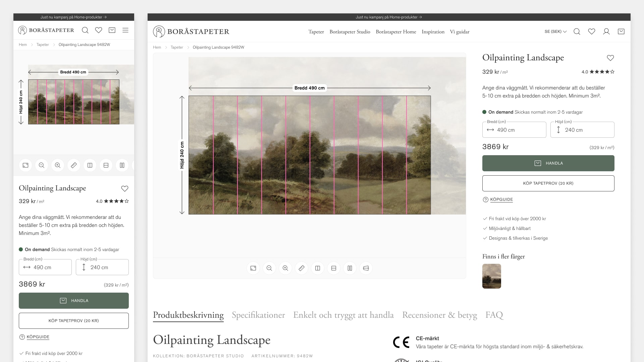The image size is (644, 362).
Task: Open the hamburger menu in mobile view
Action: (125, 30)
